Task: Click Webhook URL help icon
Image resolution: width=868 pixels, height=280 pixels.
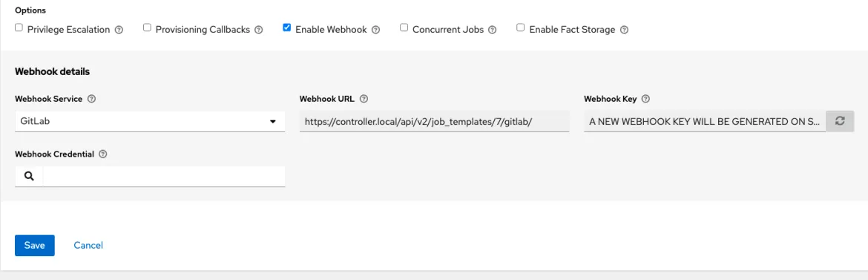Action: click(364, 100)
